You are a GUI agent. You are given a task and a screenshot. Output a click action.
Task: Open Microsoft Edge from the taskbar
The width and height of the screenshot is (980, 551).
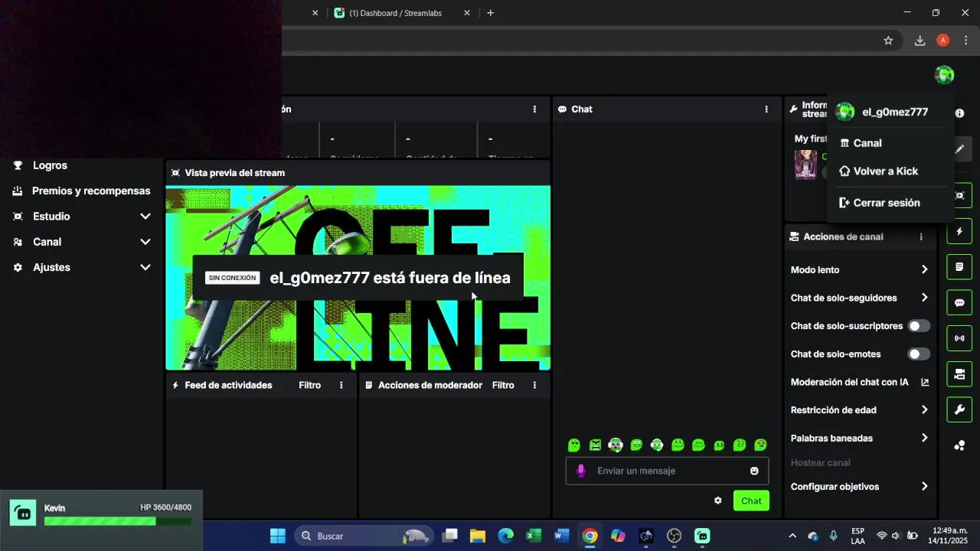[x=506, y=536]
